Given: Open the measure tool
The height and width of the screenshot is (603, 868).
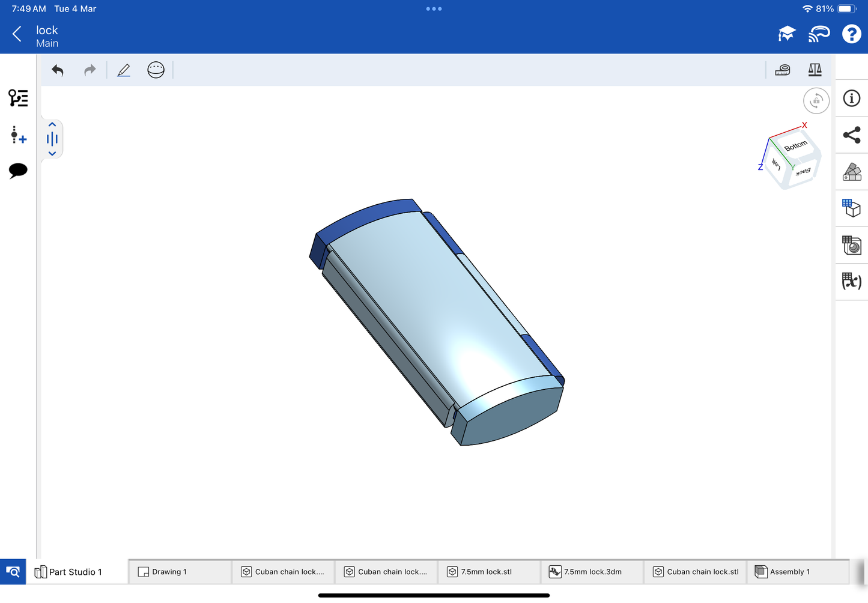Looking at the screenshot, I should tap(782, 70).
